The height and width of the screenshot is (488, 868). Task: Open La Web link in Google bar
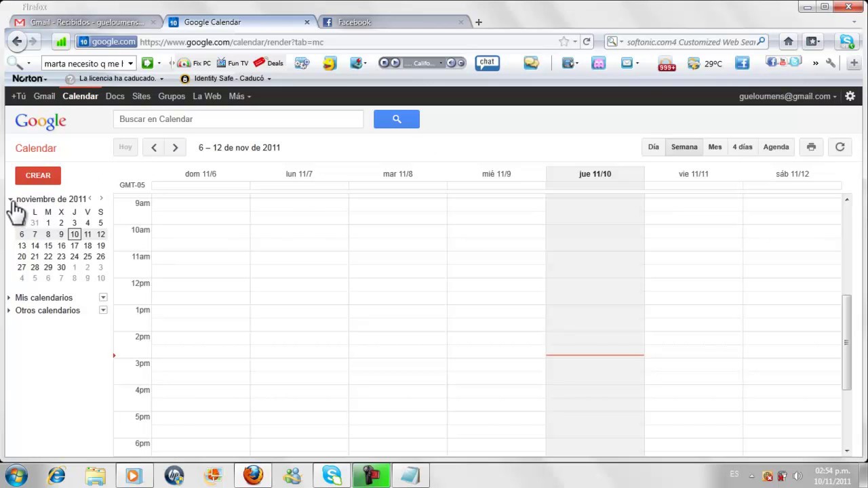pos(207,96)
